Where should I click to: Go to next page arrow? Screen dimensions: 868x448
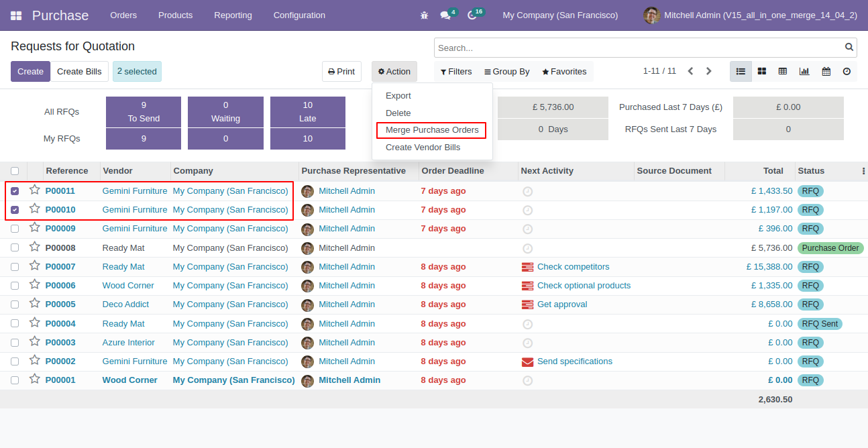pos(708,71)
